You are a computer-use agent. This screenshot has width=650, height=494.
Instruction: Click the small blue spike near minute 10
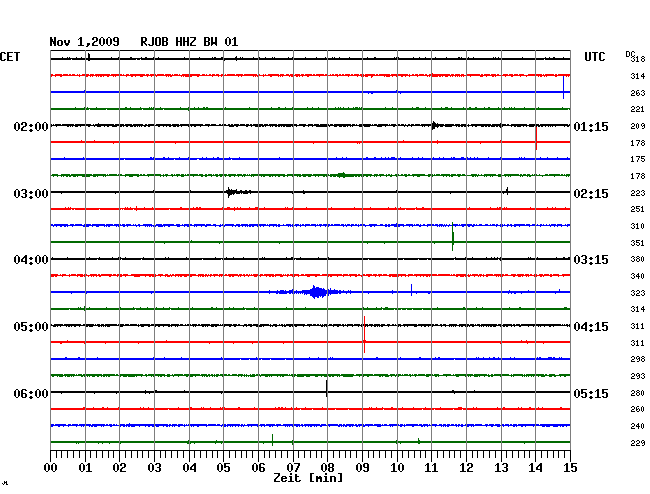[x=411, y=290]
